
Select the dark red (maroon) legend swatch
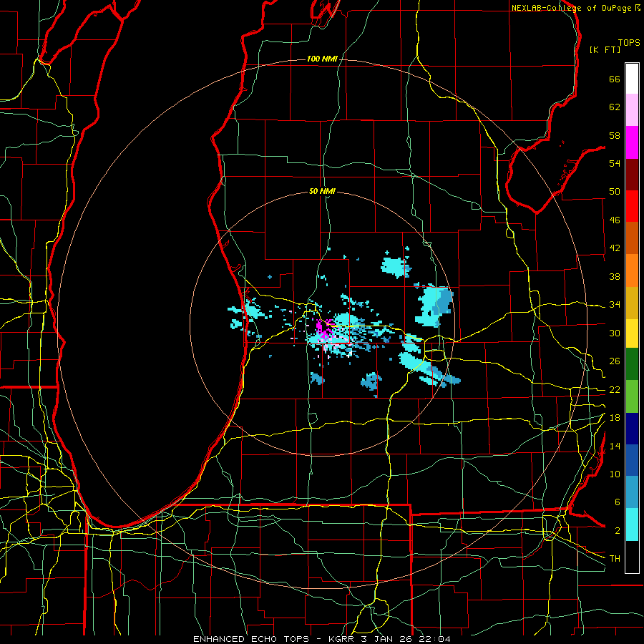[x=632, y=174]
